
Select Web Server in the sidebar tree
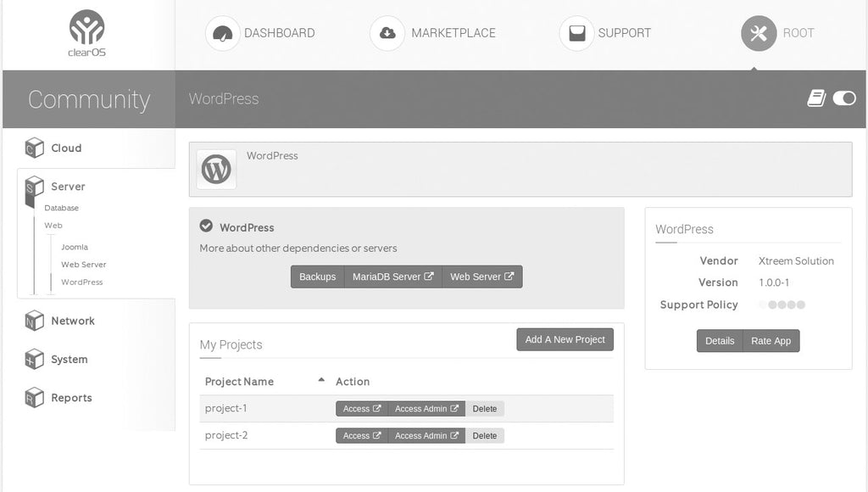84,265
